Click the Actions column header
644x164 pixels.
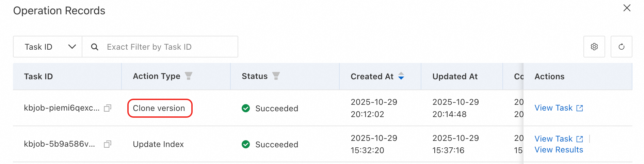[x=549, y=77]
